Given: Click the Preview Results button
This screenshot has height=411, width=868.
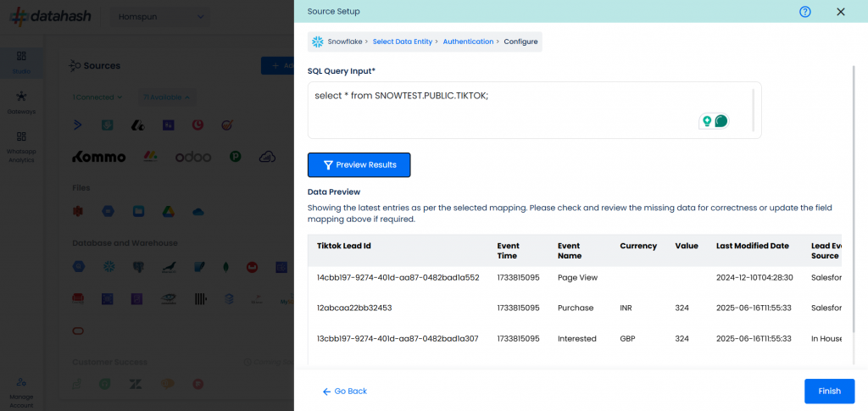Looking at the screenshot, I should point(359,165).
